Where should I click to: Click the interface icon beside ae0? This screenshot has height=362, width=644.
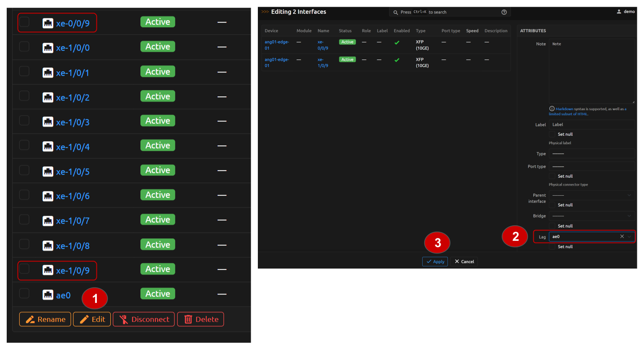tap(48, 295)
